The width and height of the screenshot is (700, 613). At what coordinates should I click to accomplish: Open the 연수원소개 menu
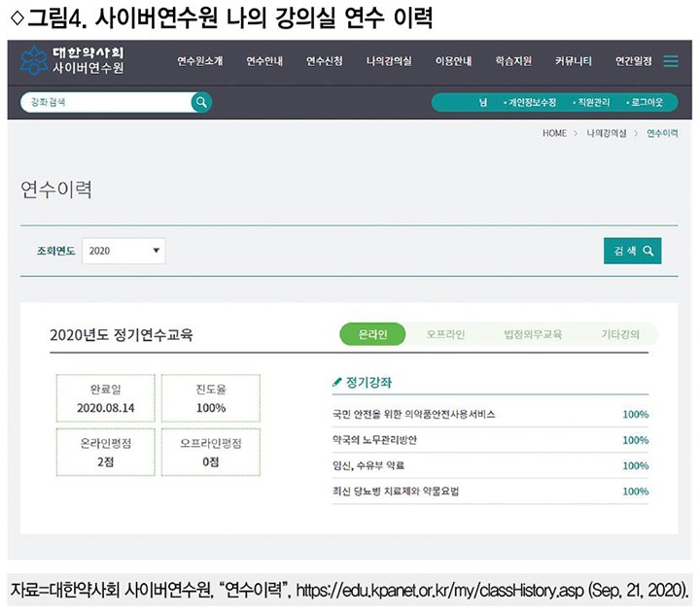tap(200, 60)
